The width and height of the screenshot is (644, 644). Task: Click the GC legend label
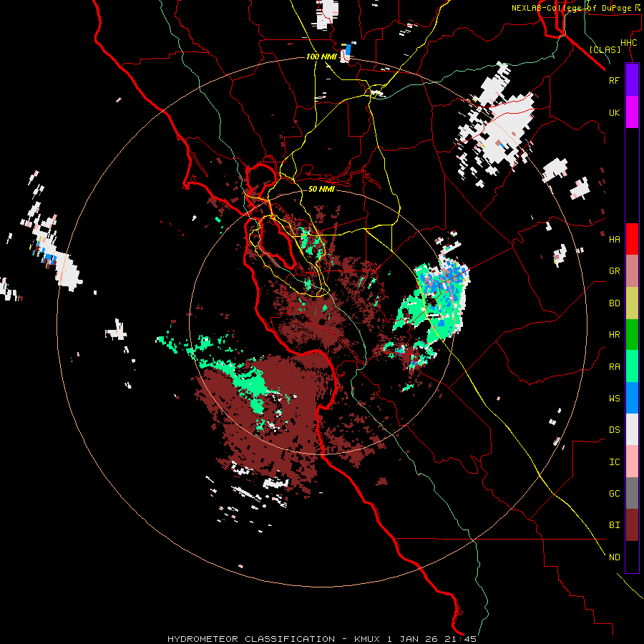click(614, 494)
